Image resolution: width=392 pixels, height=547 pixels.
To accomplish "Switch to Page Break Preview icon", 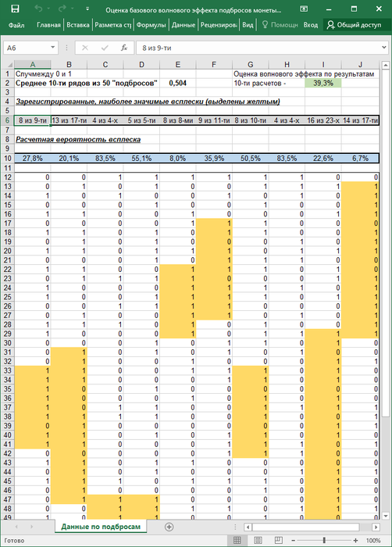I will pyautogui.click(x=279, y=541).
